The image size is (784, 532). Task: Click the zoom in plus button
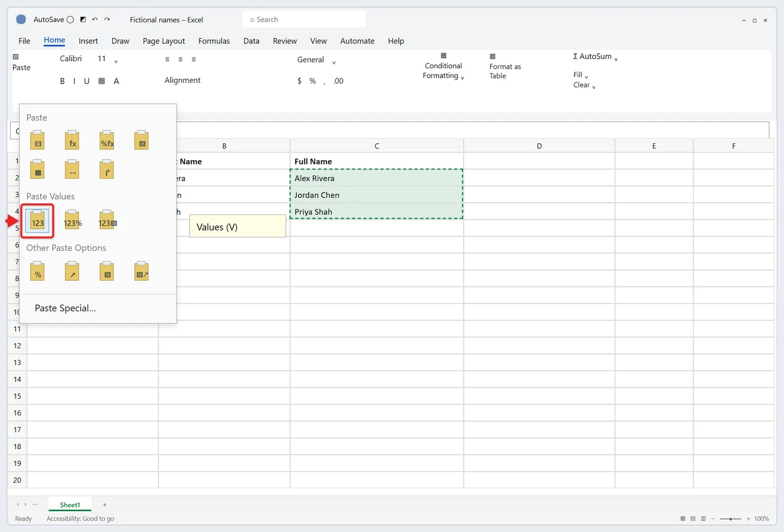click(x=748, y=519)
